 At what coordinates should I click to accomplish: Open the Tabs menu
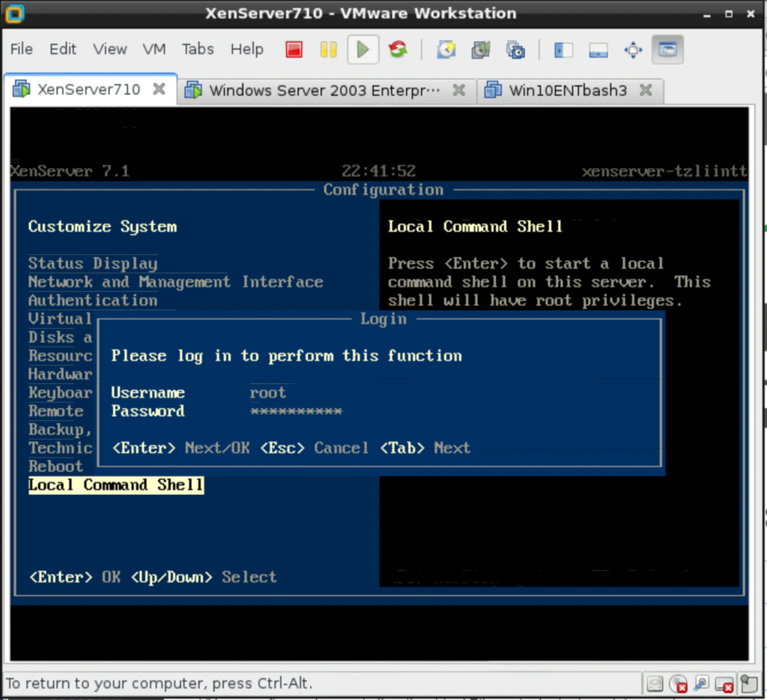198,49
